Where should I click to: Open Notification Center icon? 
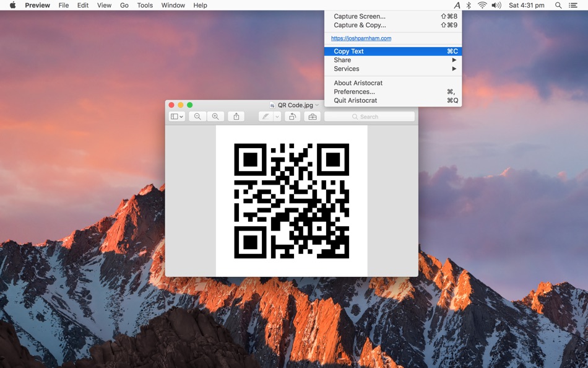(x=573, y=5)
